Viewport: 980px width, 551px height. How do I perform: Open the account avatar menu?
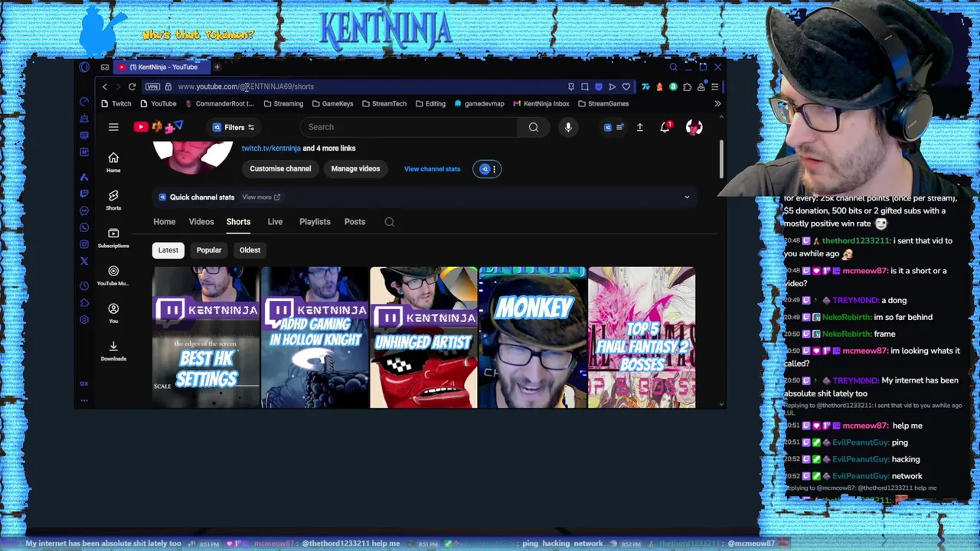pos(694,127)
